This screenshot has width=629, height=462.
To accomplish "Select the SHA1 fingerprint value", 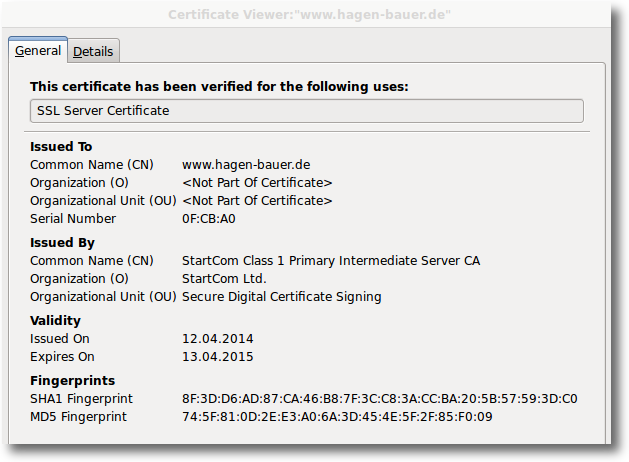I will coord(379,399).
